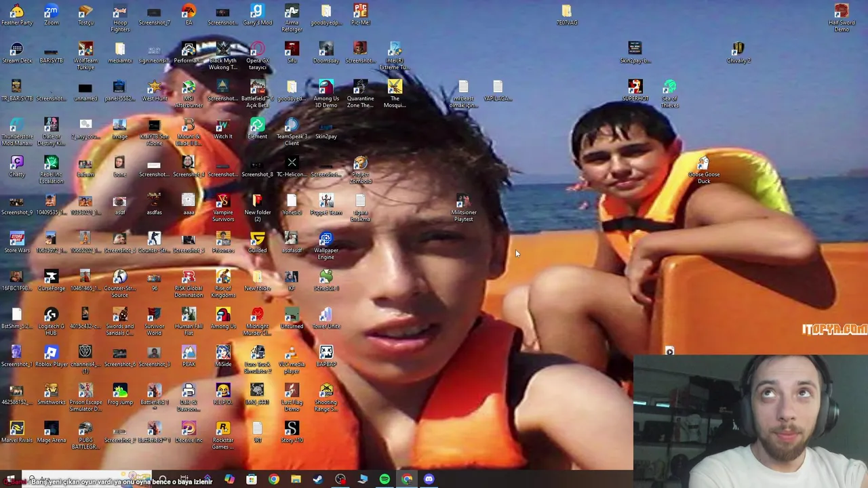Image resolution: width=868 pixels, height=488 pixels.
Task: Select the sigara bırakma text file
Action: [x=361, y=208]
